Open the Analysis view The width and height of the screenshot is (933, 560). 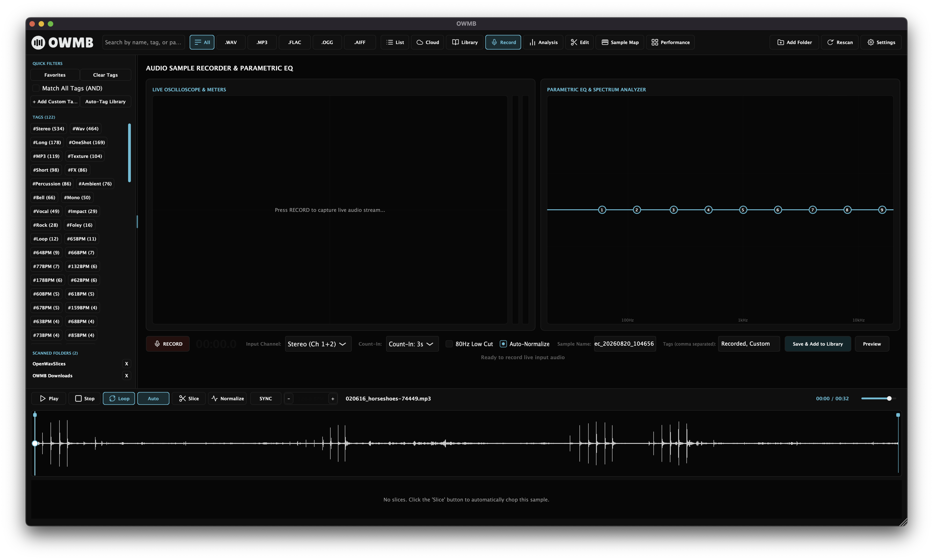tap(543, 42)
